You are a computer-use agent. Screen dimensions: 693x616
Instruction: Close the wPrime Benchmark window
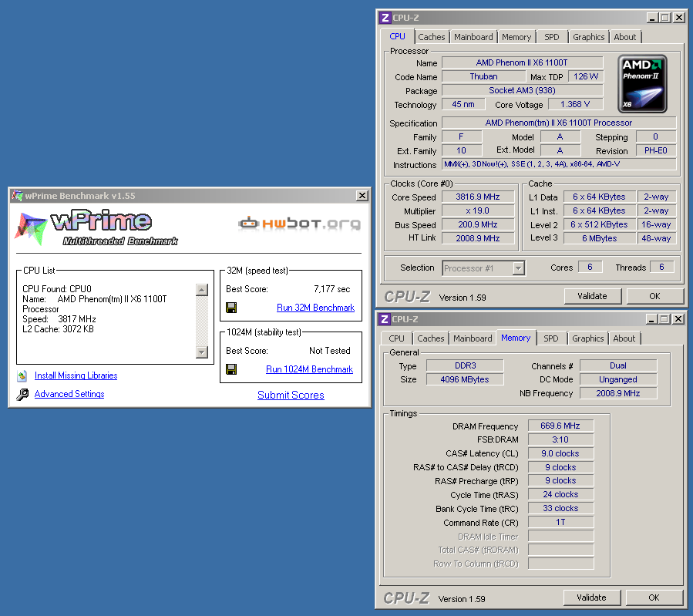(362, 195)
